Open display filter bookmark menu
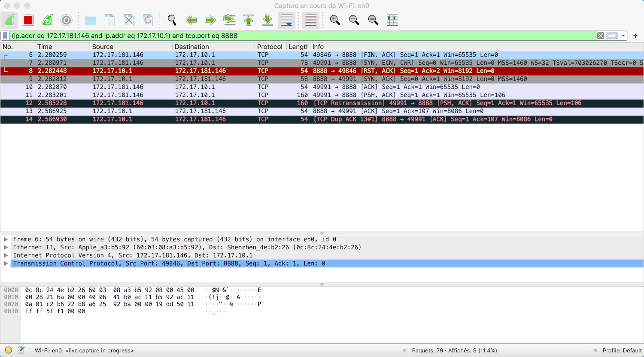 point(5,36)
